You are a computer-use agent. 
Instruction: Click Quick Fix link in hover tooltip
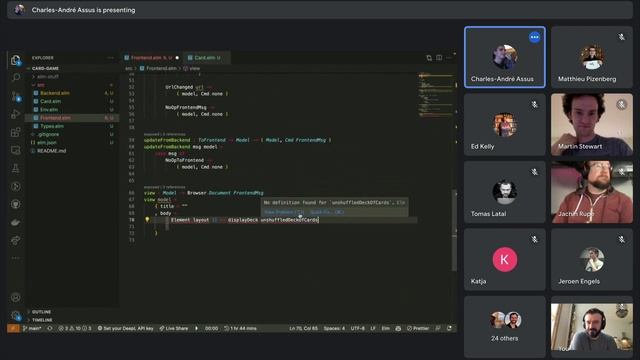point(327,212)
